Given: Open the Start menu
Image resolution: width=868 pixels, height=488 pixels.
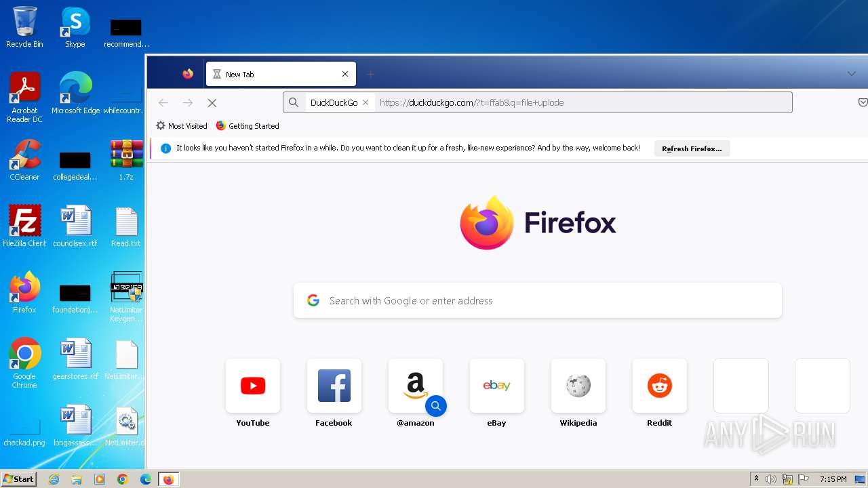Looking at the screenshot, I should pyautogui.click(x=18, y=479).
